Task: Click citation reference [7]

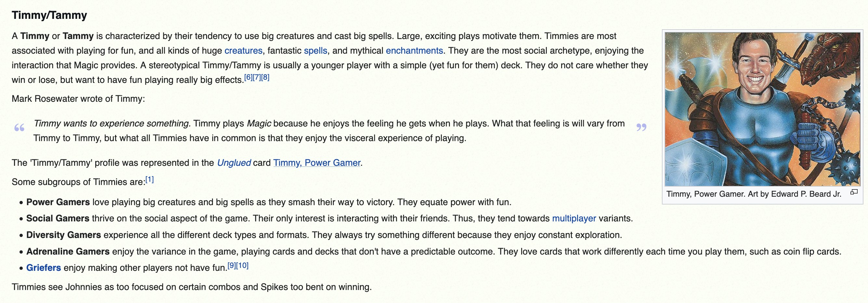Action: (x=256, y=77)
